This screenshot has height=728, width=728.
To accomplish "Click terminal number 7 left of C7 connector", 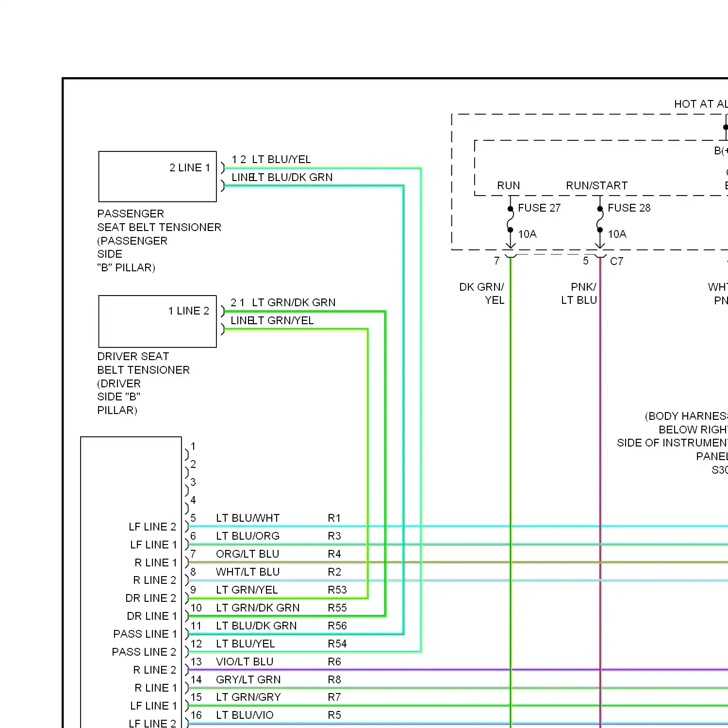I will point(496,261).
